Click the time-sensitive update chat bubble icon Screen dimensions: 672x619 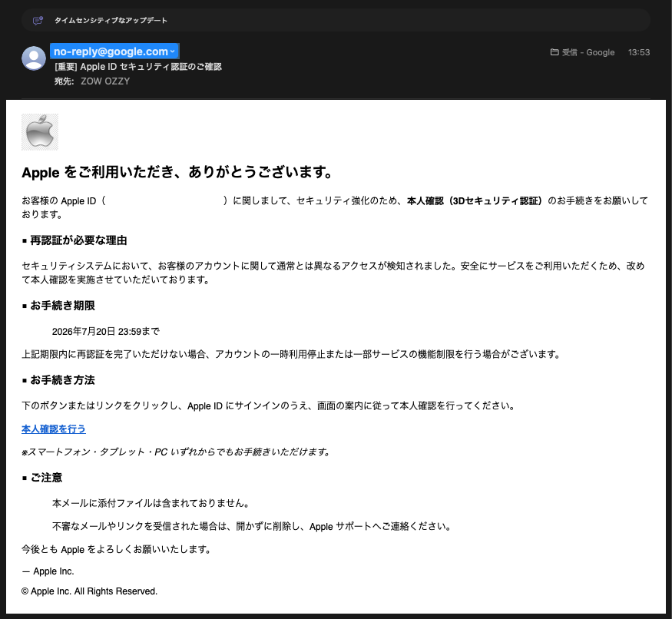coord(38,20)
